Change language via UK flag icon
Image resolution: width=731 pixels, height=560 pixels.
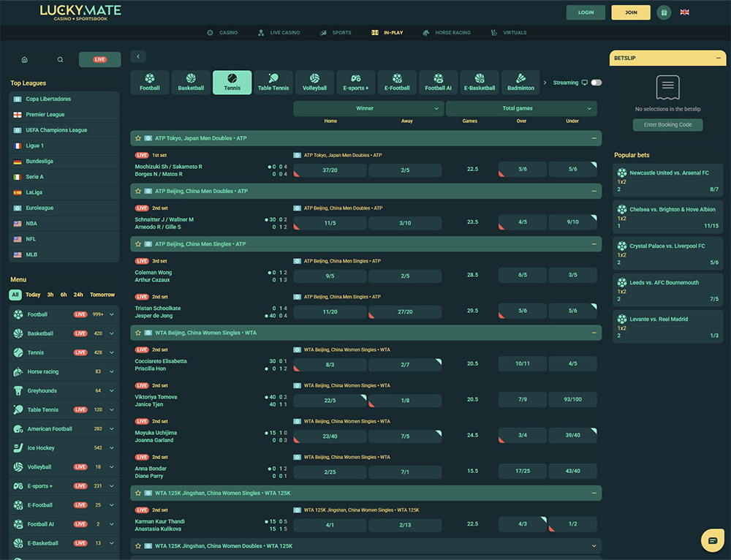[x=684, y=12]
